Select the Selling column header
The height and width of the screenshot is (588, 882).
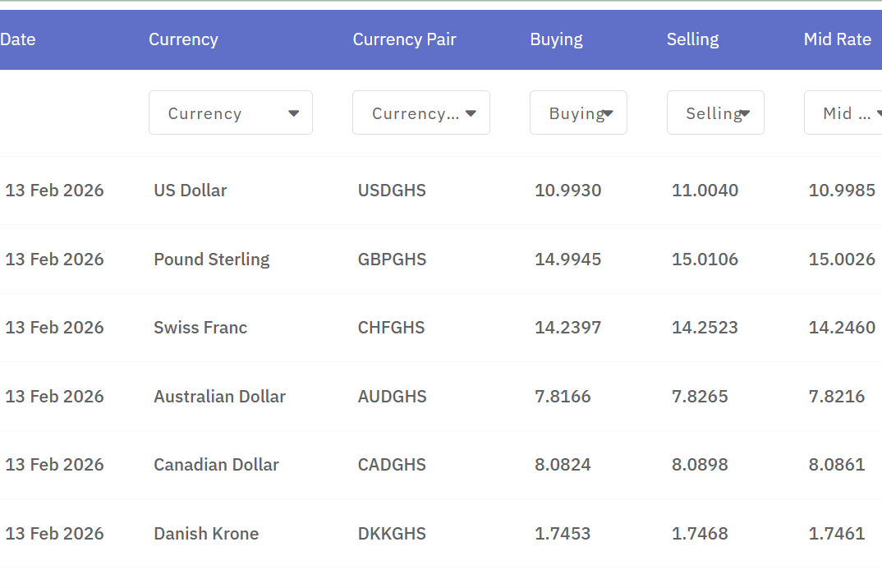click(692, 39)
